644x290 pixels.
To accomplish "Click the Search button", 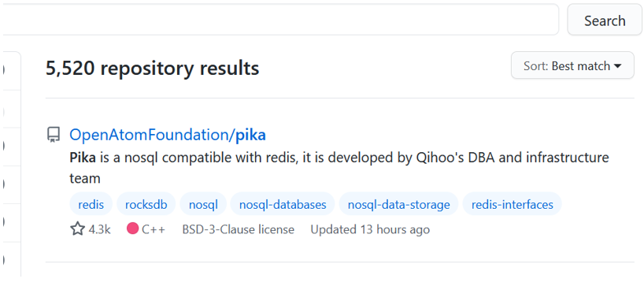I will click(605, 20).
